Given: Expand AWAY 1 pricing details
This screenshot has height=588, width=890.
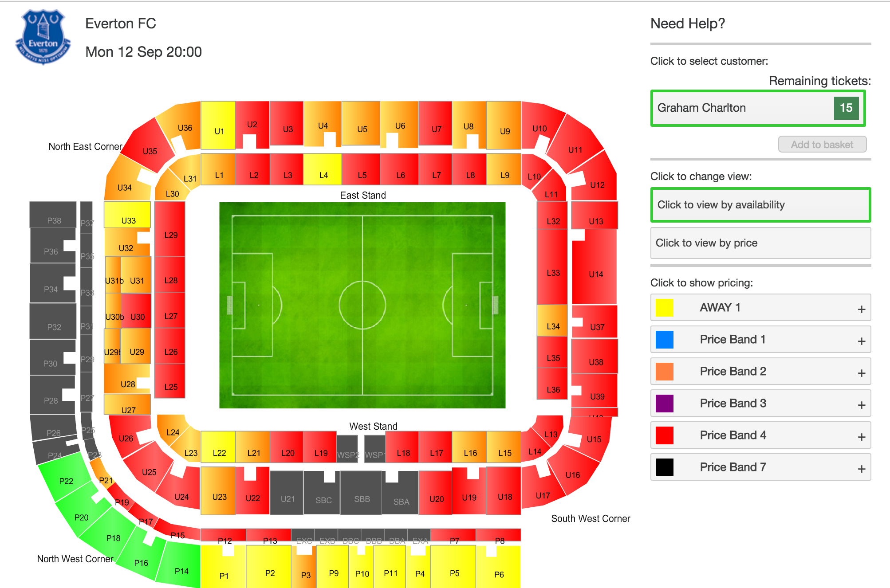Looking at the screenshot, I should 861,309.
